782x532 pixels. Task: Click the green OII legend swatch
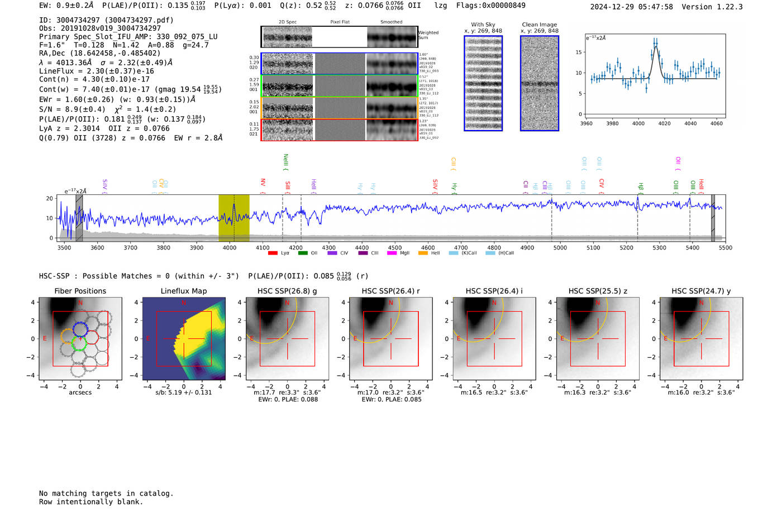click(x=302, y=253)
